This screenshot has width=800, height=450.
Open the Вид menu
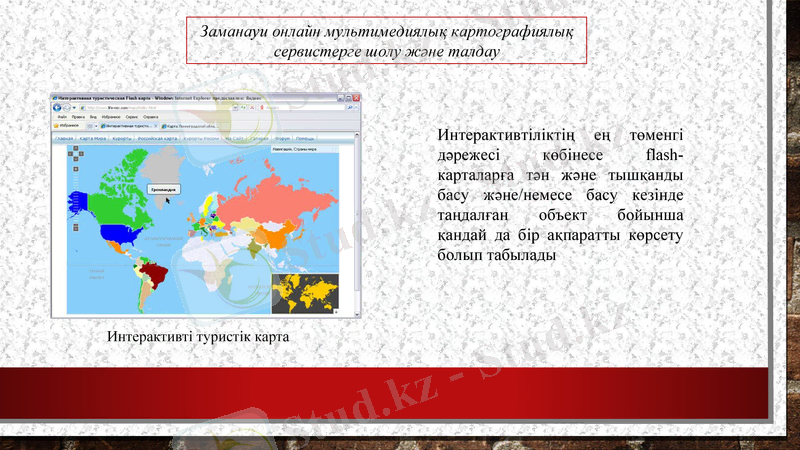(x=93, y=117)
